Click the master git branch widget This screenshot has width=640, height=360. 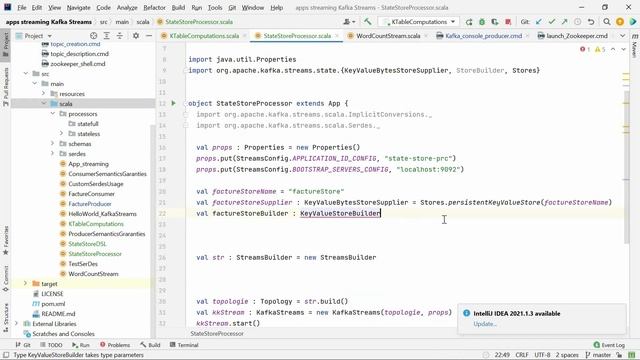tap(598, 355)
